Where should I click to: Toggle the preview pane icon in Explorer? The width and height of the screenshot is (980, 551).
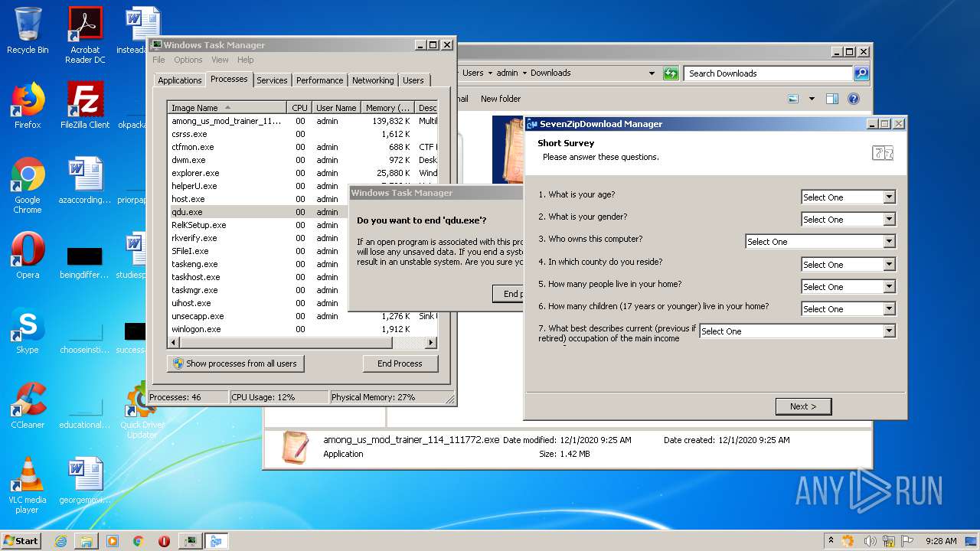click(832, 99)
